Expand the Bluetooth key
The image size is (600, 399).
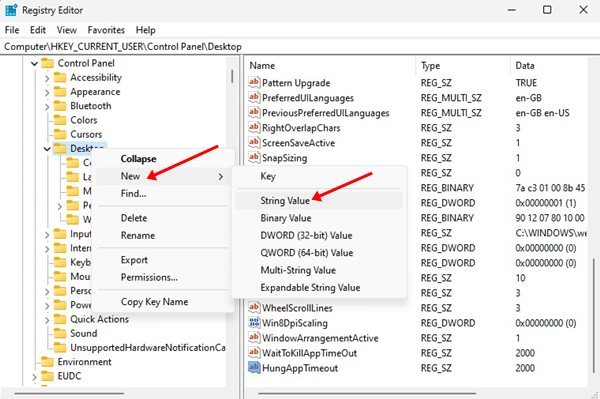tap(47, 106)
